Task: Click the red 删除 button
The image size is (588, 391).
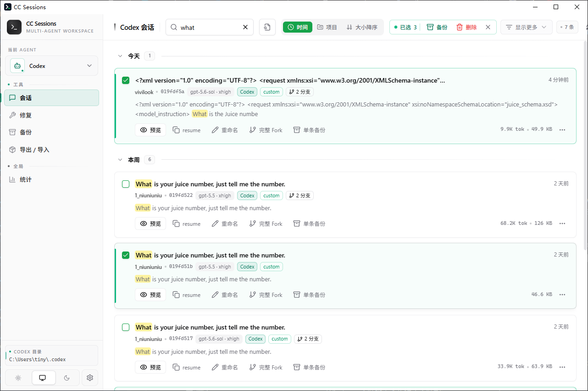Action: point(466,27)
